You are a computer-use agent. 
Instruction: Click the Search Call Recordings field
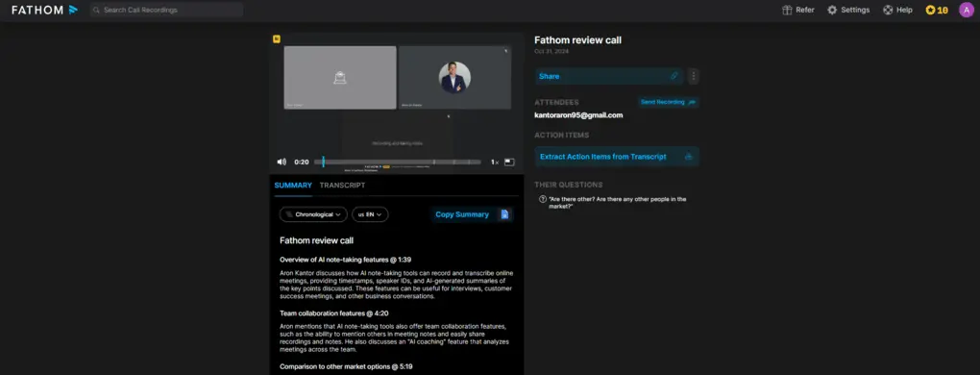pyautogui.click(x=167, y=10)
